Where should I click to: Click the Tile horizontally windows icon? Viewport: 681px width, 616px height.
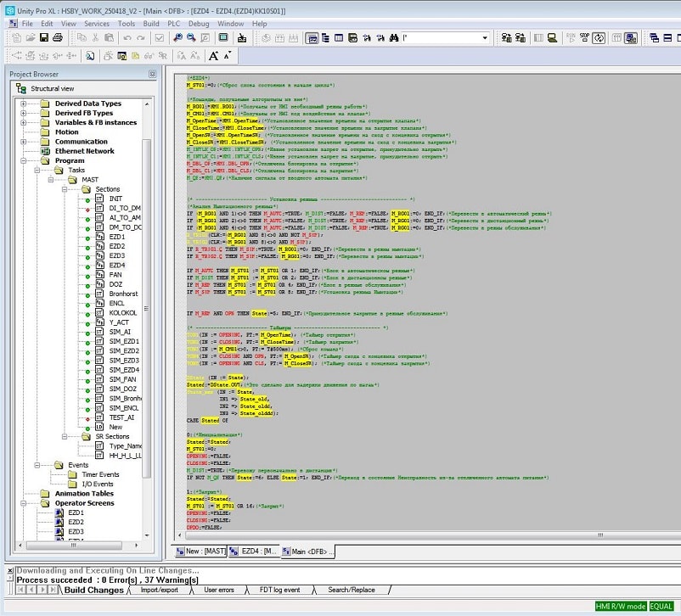coord(667,38)
